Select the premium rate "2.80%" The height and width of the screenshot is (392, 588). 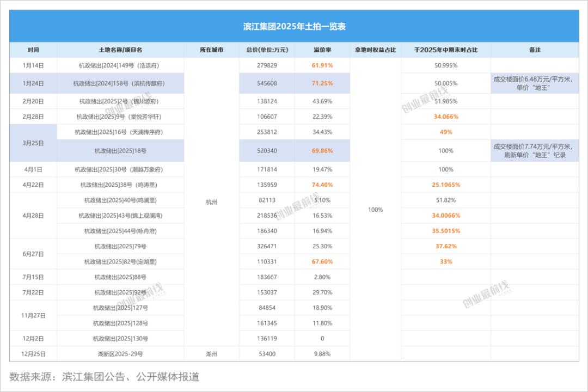pyautogui.click(x=322, y=277)
